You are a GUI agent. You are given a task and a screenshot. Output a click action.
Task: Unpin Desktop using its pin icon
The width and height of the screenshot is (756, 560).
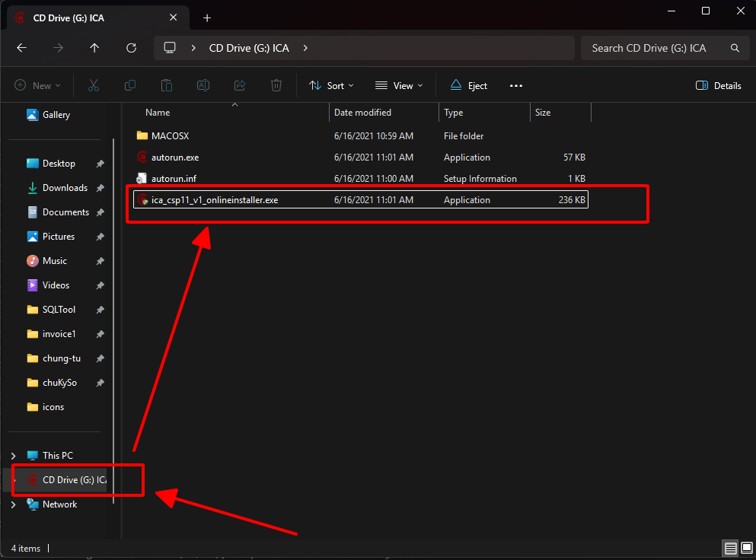pyautogui.click(x=100, y=164)
